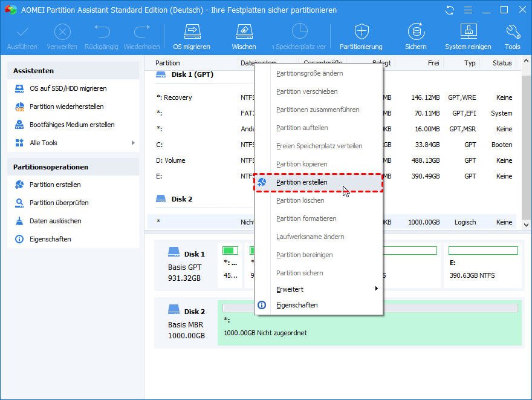Viewport: 532px width, 400px height.
Task: Click the Partition column header
Action: [x=167, y=63]
